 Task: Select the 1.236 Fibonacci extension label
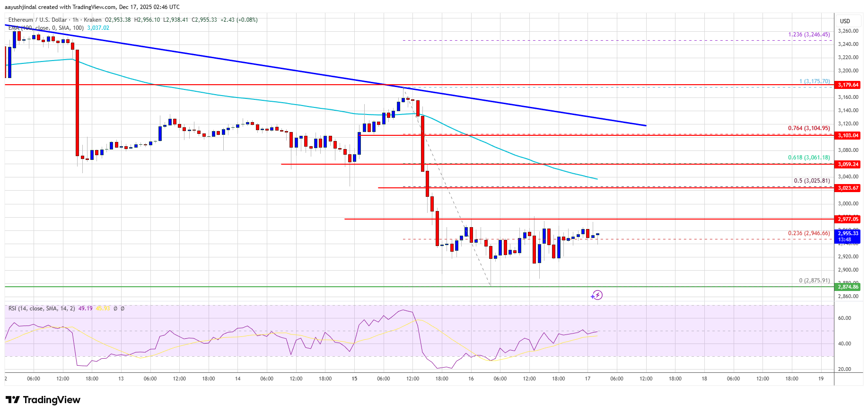(808, 35)
